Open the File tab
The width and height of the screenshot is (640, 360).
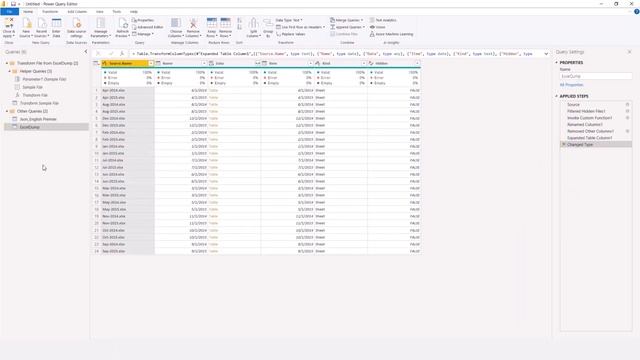(9, 11)
